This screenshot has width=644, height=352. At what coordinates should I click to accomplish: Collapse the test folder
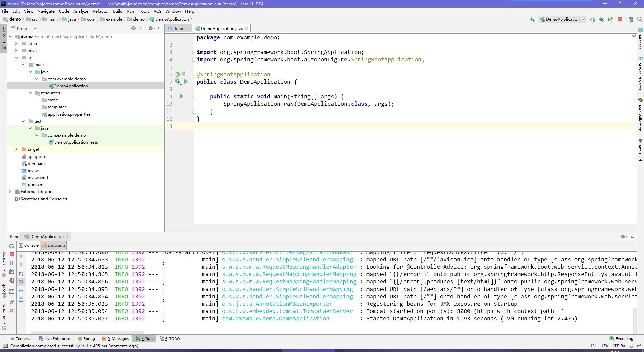click(23, 121)
